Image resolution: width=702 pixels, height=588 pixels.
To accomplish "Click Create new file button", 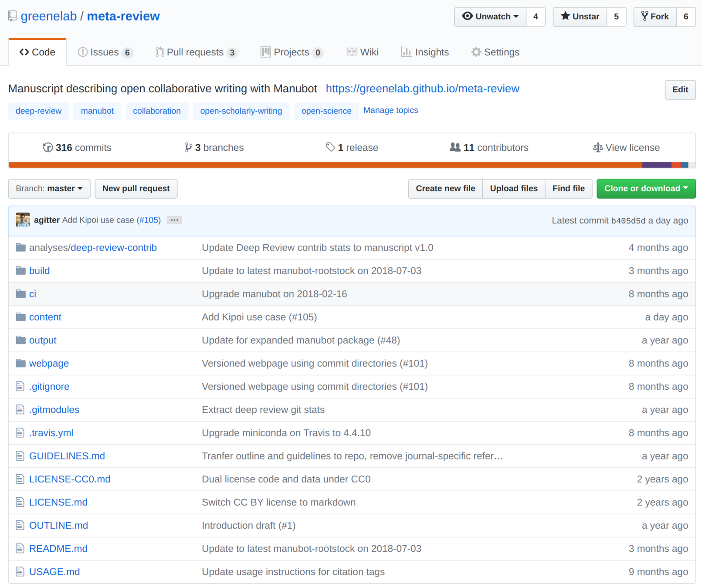I will (445, 189).
